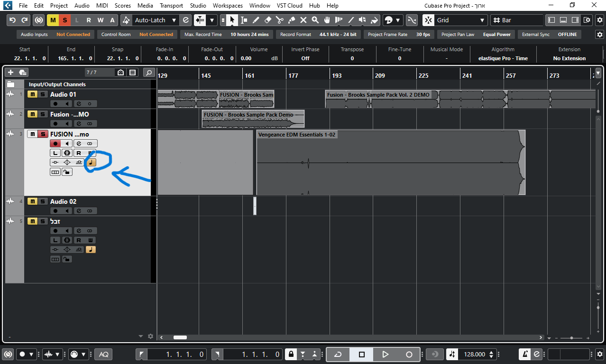The width and height of the screenshot is (606, 364).
Task: Open the Setup gear at top of Cubase info panel
Action: 599,35
